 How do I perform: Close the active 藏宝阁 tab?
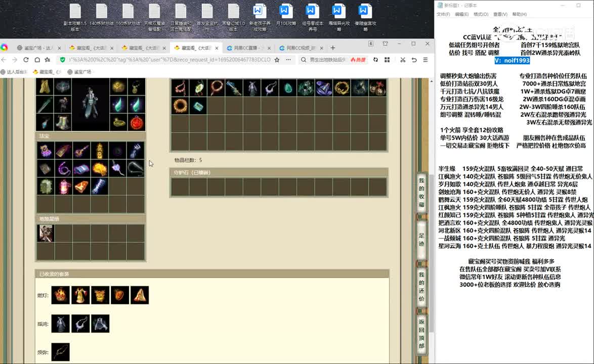click(217, 48)
